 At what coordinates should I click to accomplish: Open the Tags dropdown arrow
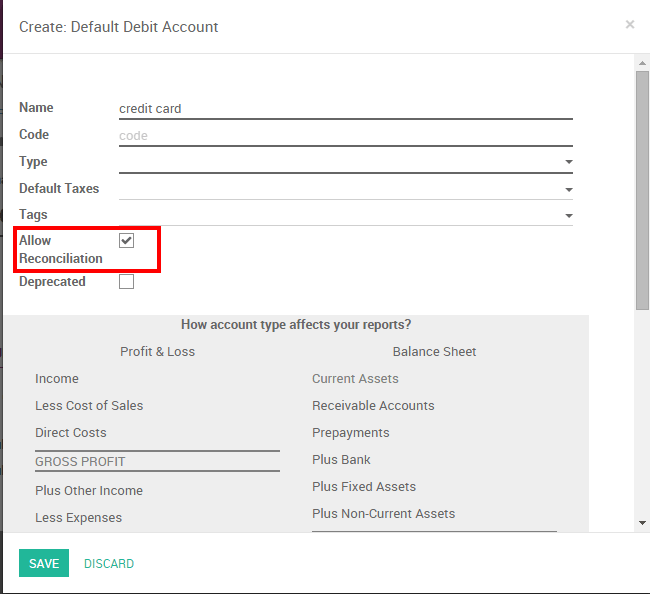[568, 216]
